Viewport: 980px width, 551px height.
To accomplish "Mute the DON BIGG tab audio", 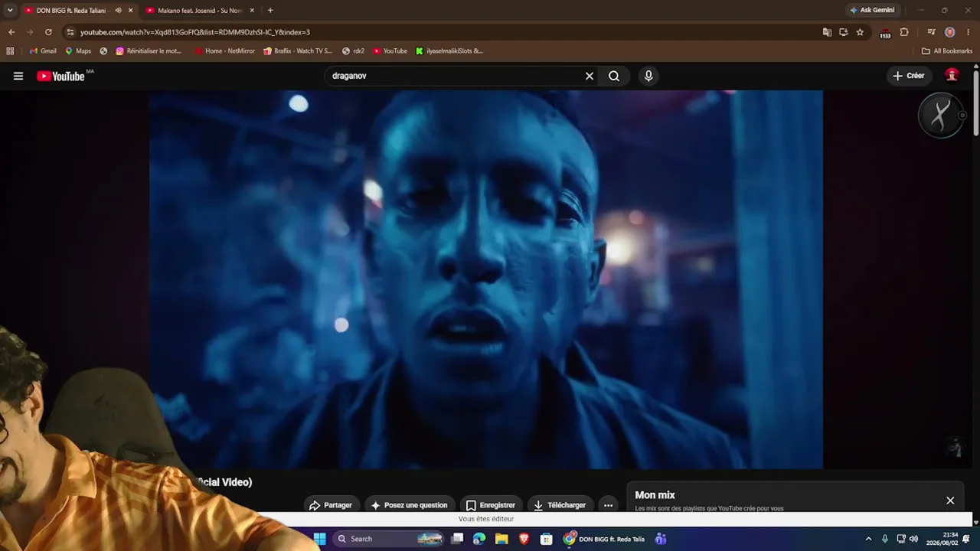I will pyautogui.click(x=118, y=11).
